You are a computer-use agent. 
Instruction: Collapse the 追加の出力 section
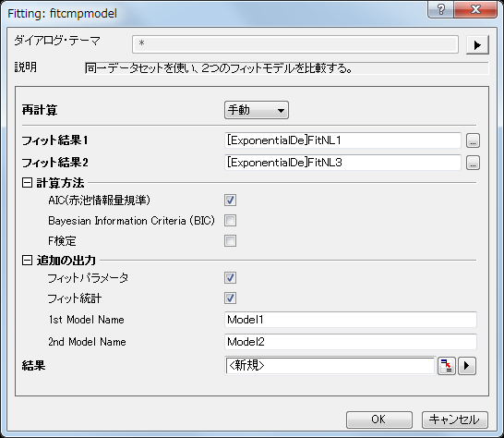point(27,260)
